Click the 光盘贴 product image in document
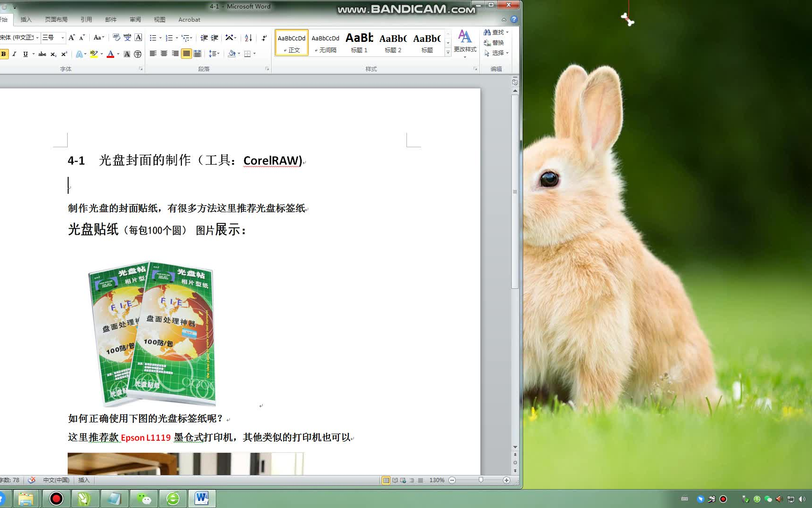 click(x=153, y=333)
